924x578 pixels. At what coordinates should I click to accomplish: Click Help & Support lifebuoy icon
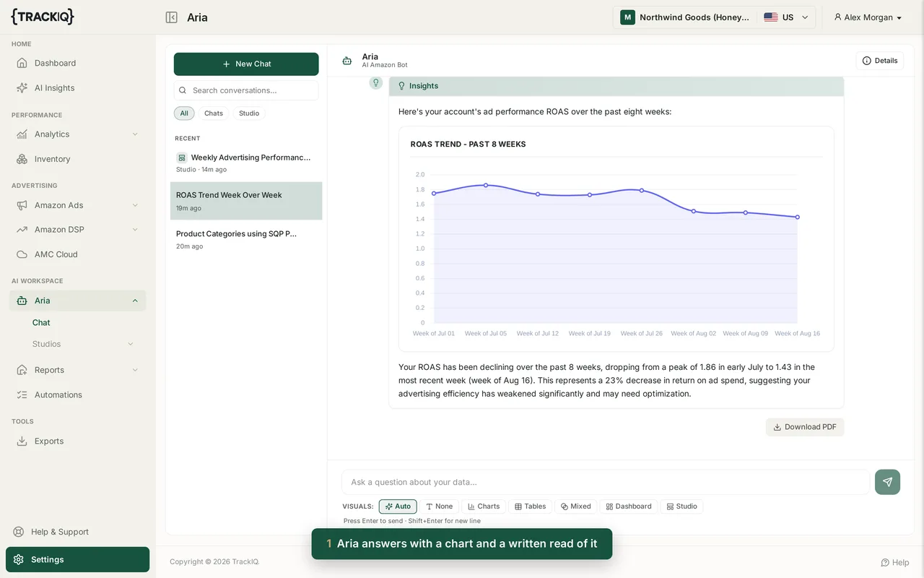(x=19, y=532)
